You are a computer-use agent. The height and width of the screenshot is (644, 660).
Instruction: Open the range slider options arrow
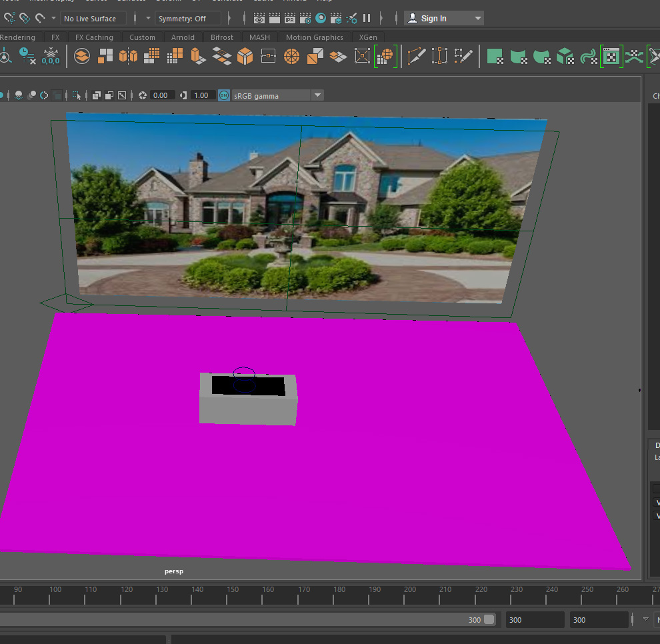[x=645, y=619]
